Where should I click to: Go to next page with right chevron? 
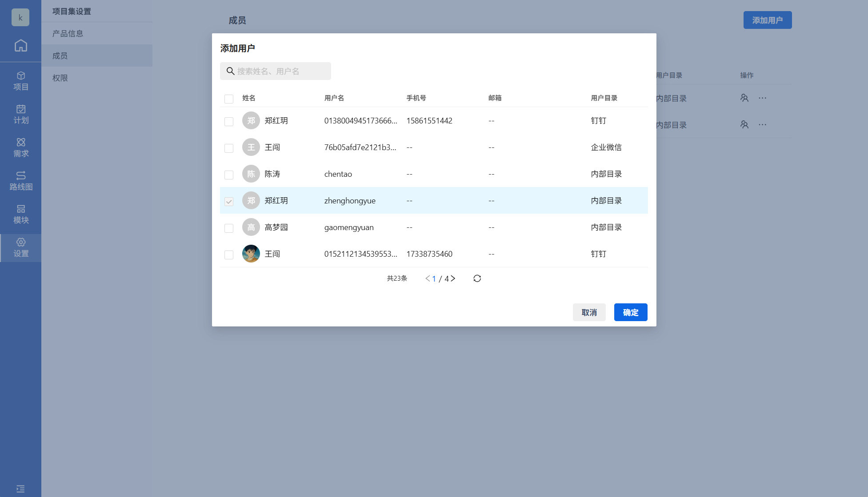point(453,278)
